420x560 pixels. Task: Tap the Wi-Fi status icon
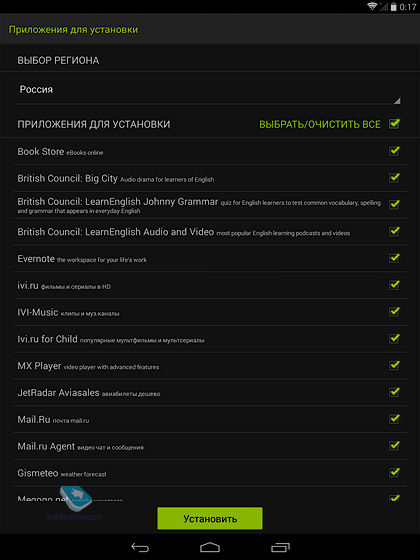pyautogui.click(x=372, y=6)
